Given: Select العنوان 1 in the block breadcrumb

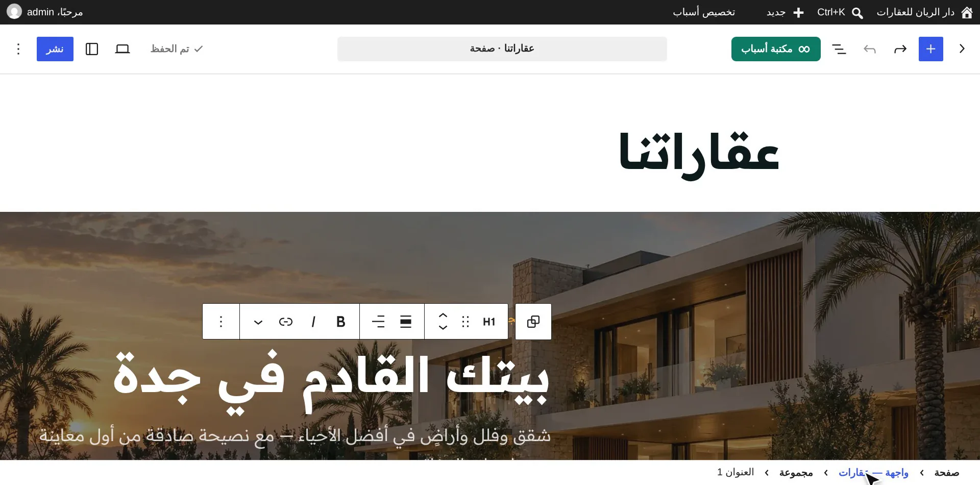Looking at the screenshot, I should 736,473.
